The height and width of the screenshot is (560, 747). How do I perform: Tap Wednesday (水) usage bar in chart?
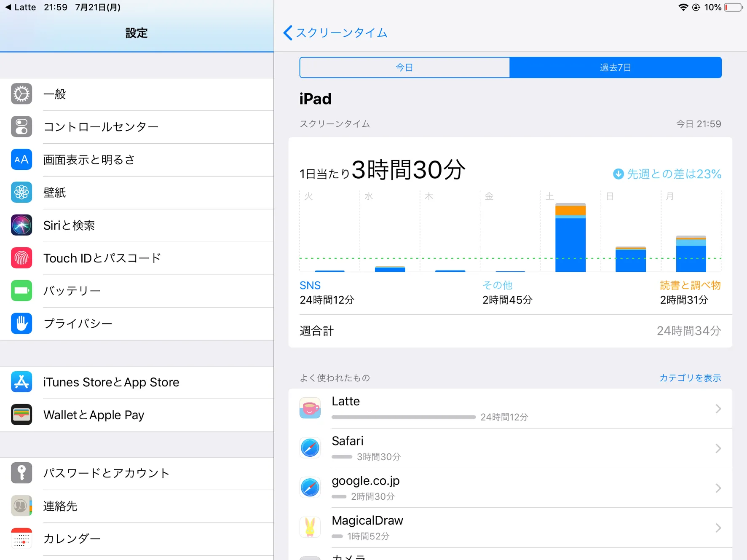[x=390, y=269]
